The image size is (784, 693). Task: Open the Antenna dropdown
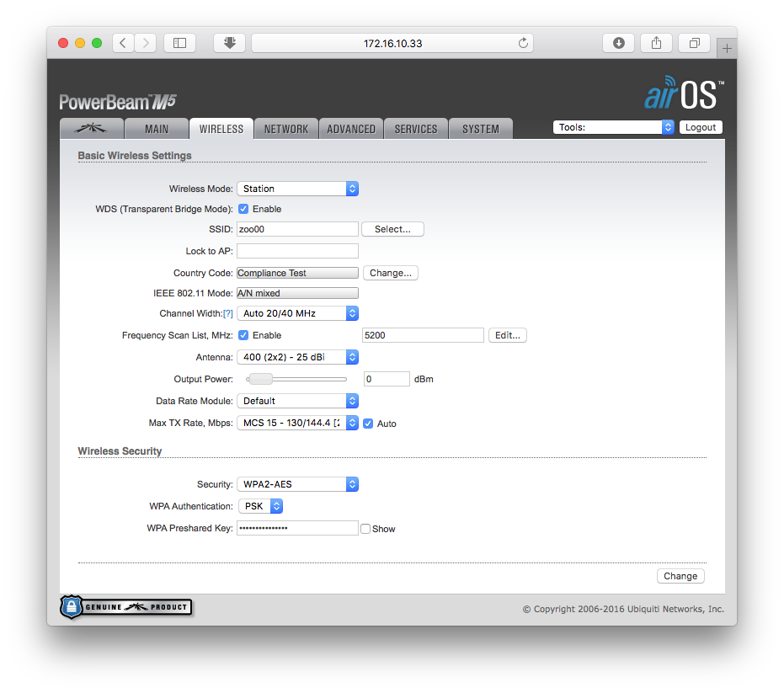click(x=297, y=357)
